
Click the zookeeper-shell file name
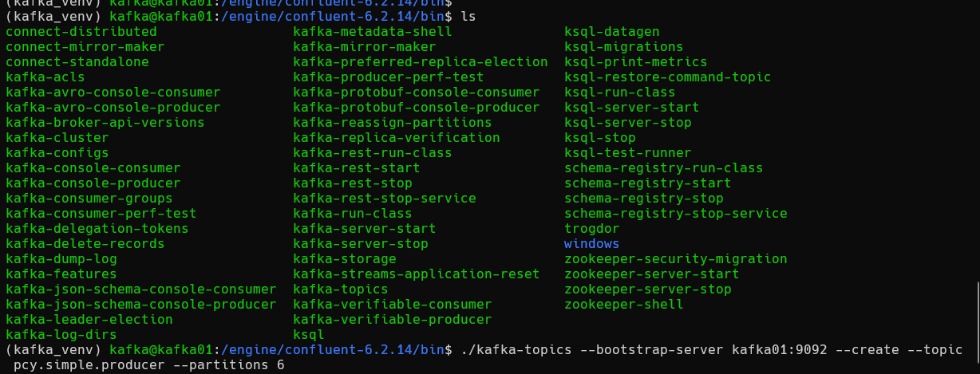[623, 305]
